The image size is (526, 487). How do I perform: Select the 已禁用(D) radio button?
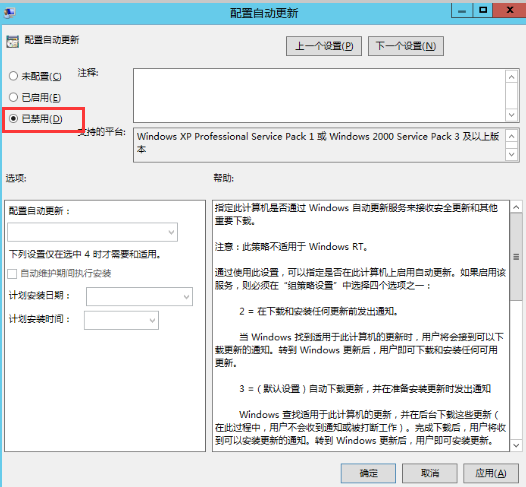(x=13, y=118)
